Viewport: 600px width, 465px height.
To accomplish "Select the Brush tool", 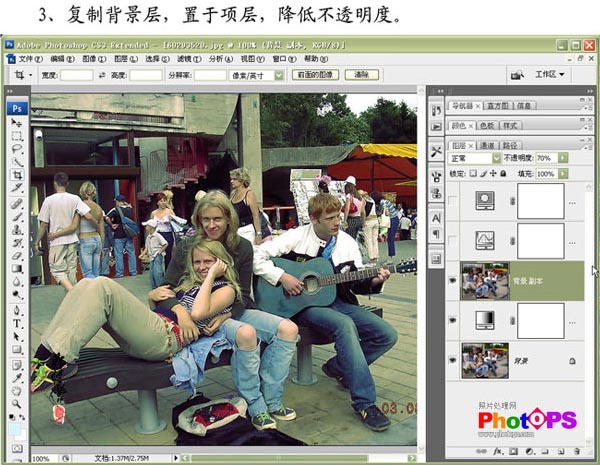I will [16, 217].
